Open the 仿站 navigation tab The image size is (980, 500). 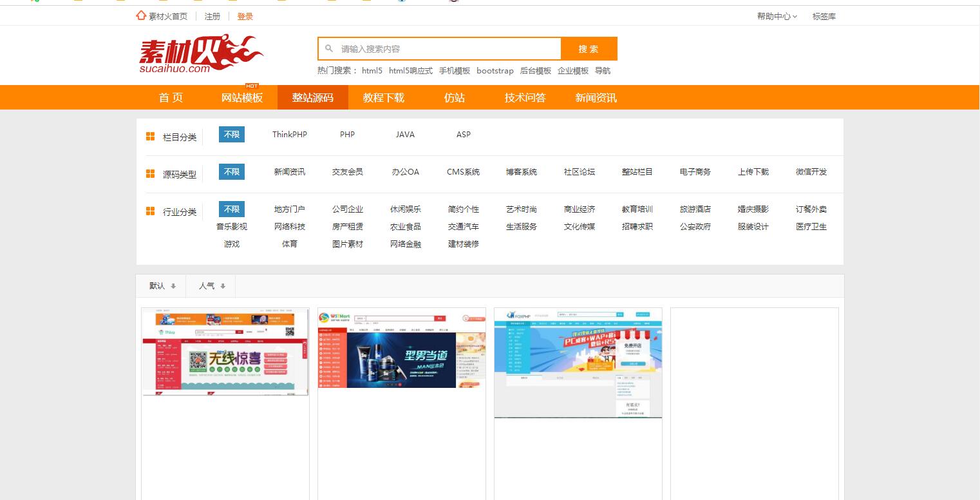click(x=454, y=97)
